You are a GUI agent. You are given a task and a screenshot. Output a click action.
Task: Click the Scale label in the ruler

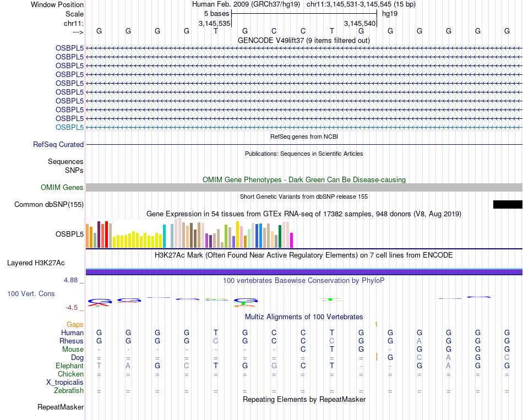74,14
